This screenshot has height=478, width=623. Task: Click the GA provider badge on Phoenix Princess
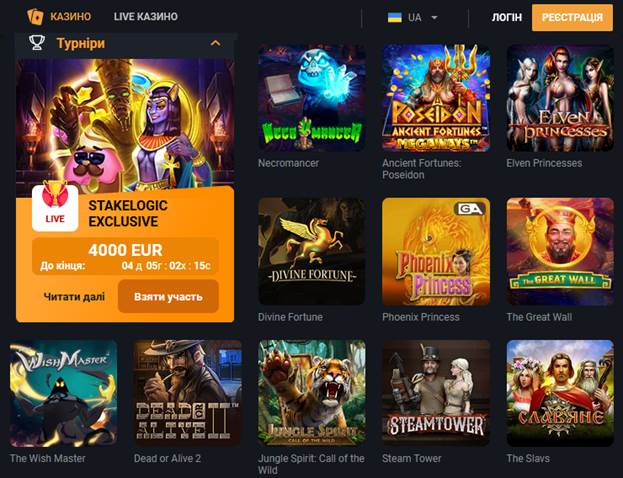coord(470,209)
